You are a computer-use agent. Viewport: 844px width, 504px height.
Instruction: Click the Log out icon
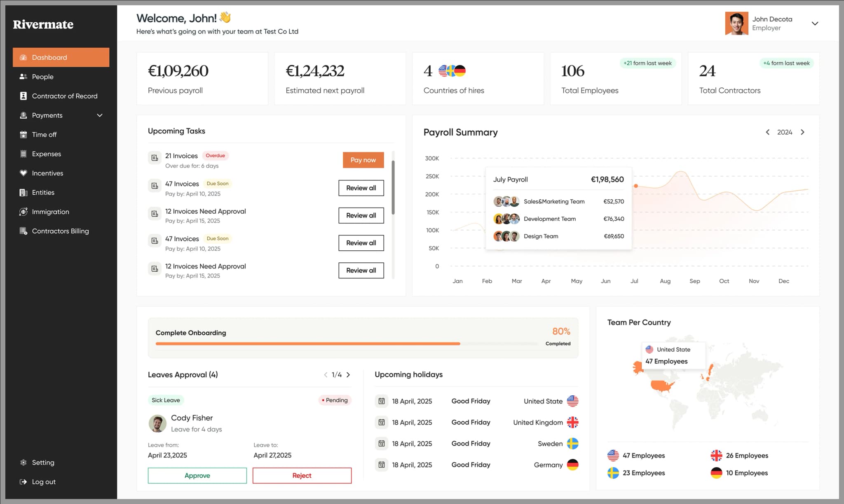click(23, 481)
